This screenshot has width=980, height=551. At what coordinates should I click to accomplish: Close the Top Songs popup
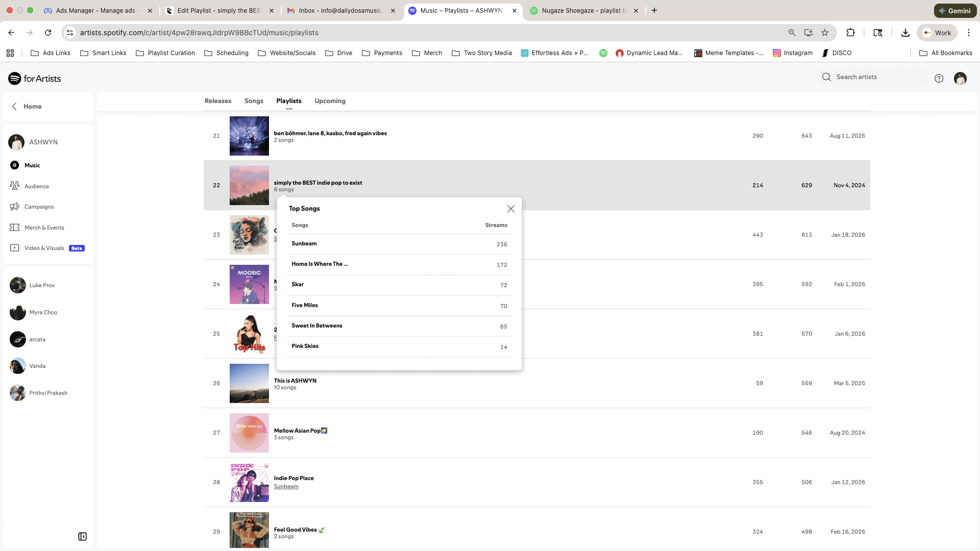(510, 209)
